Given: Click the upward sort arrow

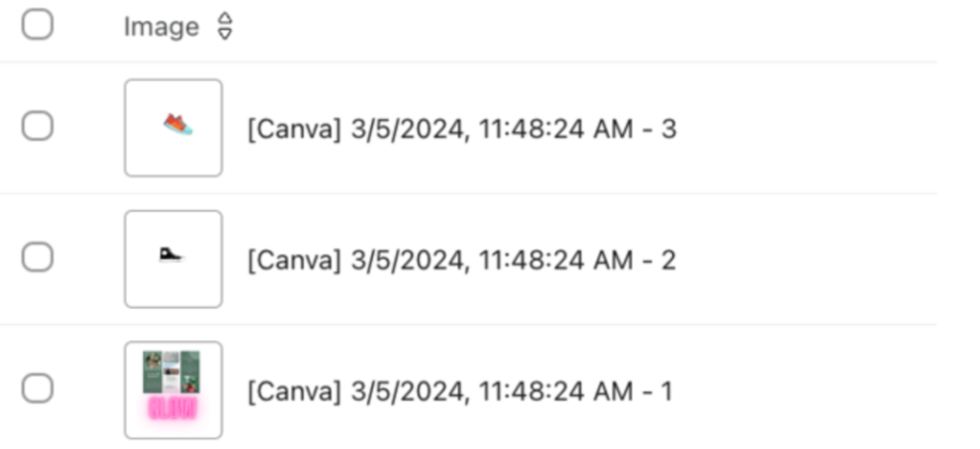Looking at the screenshot, I should pos(226,21).
